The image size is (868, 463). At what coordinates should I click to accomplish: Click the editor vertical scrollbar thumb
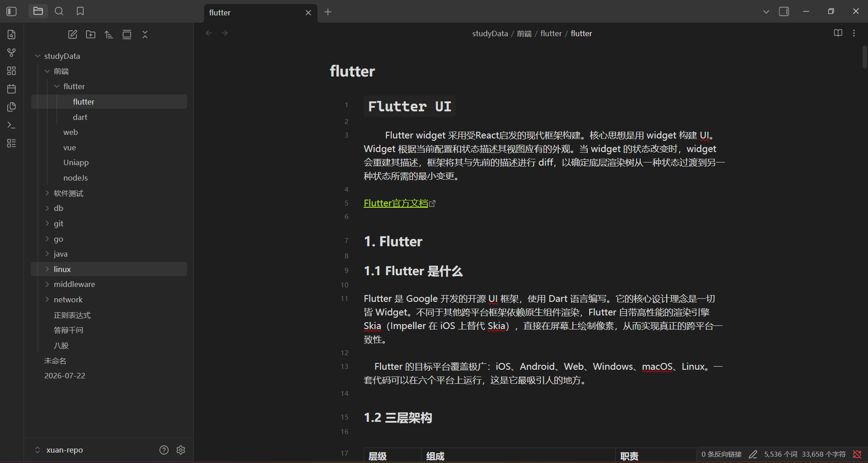(864, 57)
